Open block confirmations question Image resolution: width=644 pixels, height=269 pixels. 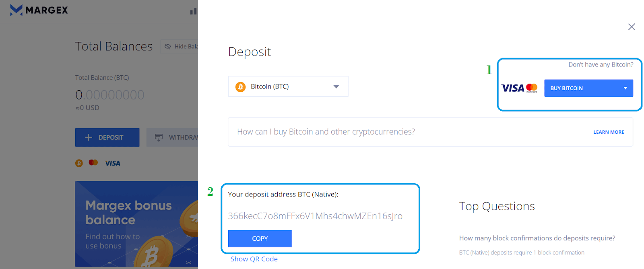click(537, 238)
